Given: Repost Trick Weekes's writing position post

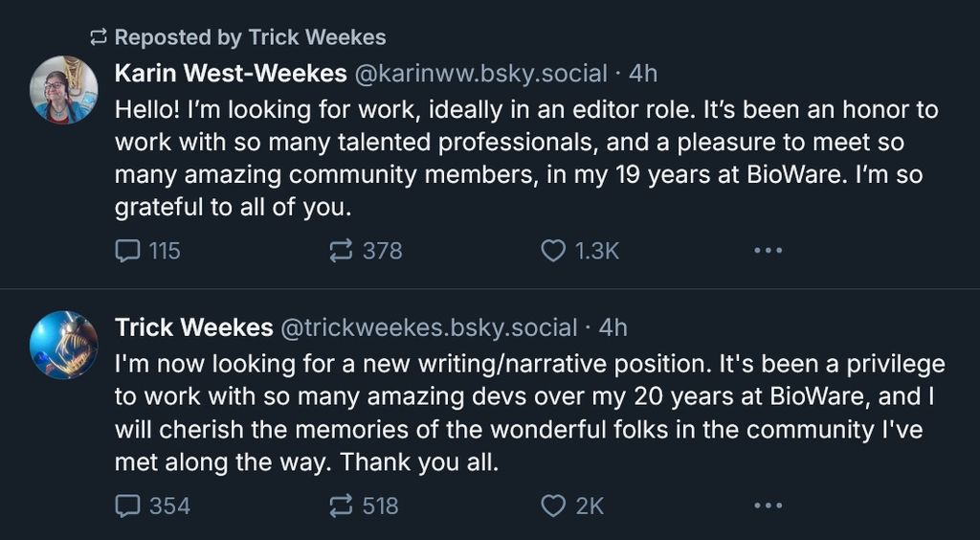Looking at the screenshot, I should point(341,506).
